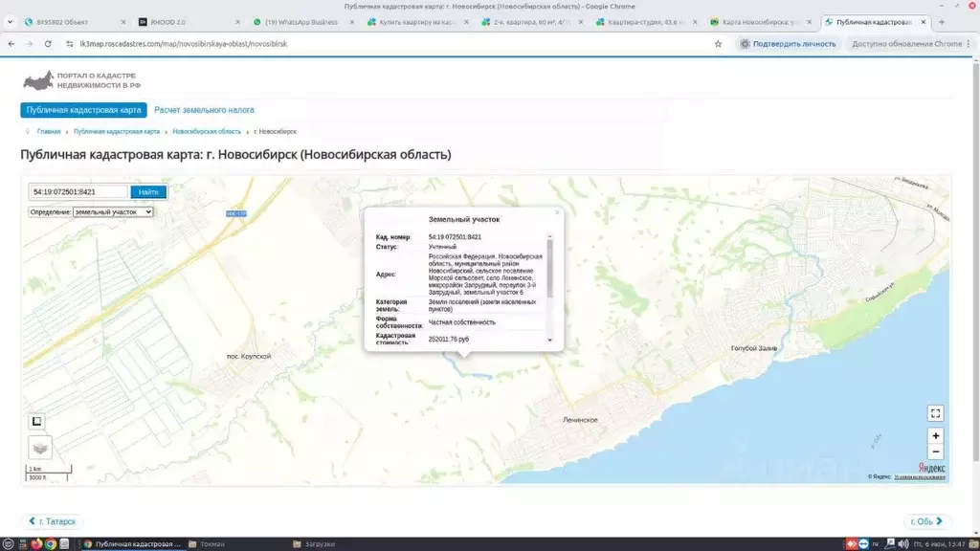Open Яндекс terms of use link
The height and width of the screenshot is (551, 980).
920,477
